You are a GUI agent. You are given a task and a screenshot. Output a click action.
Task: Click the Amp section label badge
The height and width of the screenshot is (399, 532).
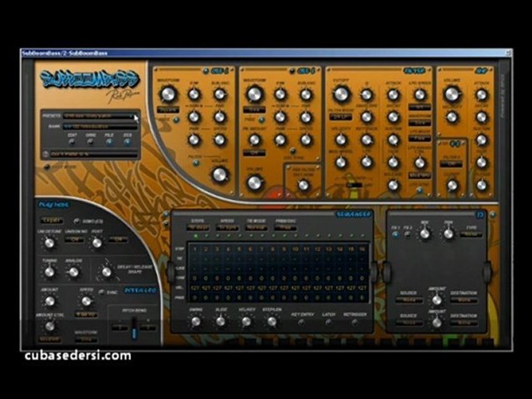[x=481, y=71]
